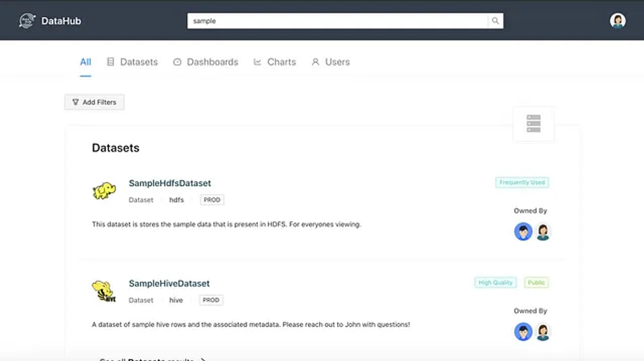Click 'Dataset' type label under SampleHdfsDataset
Image resolution: width=644 pixels, height=361 pixels.
(x=141, y=200)
